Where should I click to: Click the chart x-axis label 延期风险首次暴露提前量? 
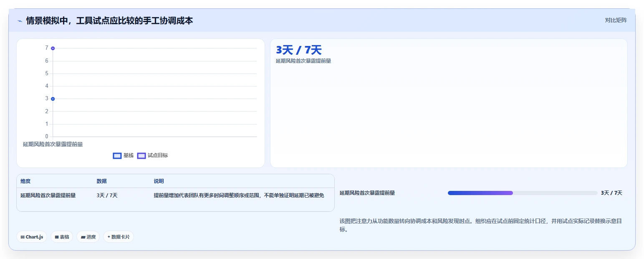(53, 144)
